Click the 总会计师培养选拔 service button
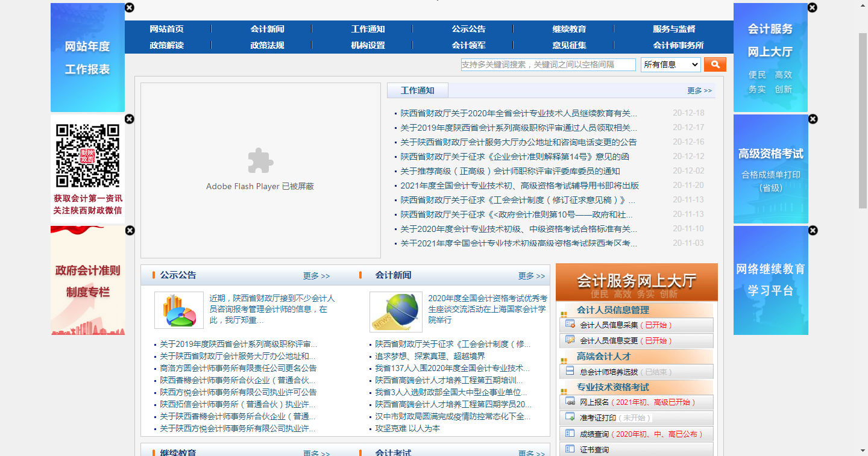Viewport: 868px width, 456px height. pyautogui.click(x=637, y=372)
